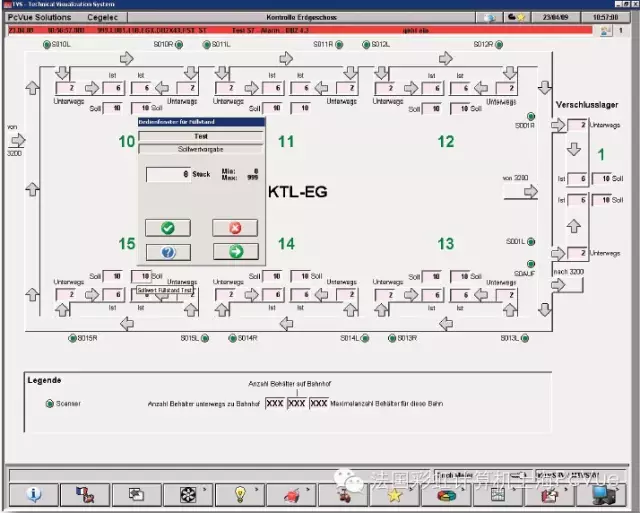The width and height of the screenshot is (640, 513).
Task: Click the flag language toolbar button
Action: (85, 495)
